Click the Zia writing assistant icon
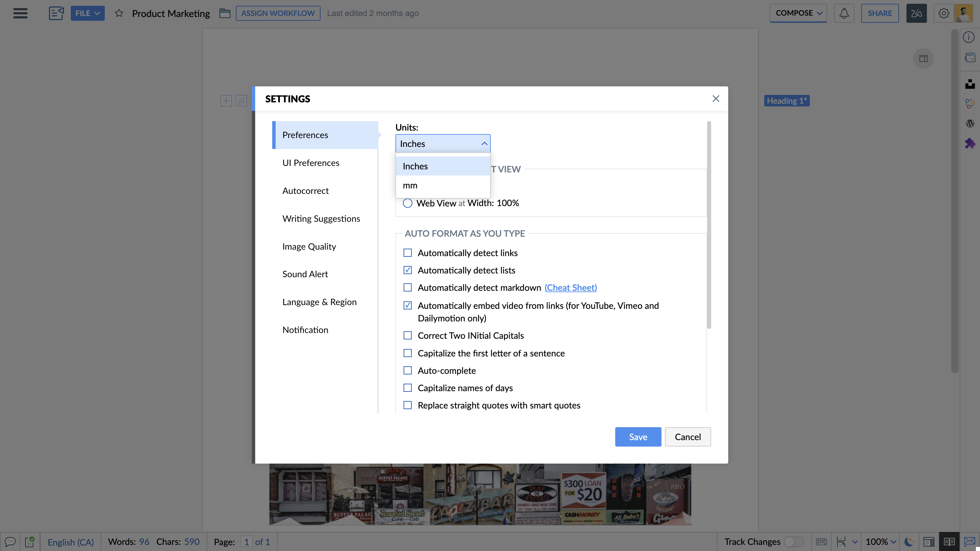980x551 pixels. 916,13
